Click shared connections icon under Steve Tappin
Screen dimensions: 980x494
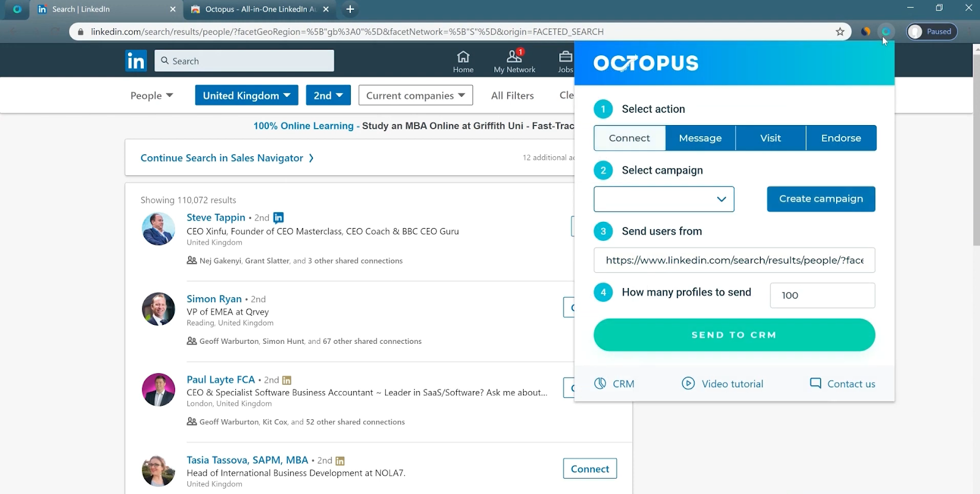pyautogui.click(x=192, y=260)
